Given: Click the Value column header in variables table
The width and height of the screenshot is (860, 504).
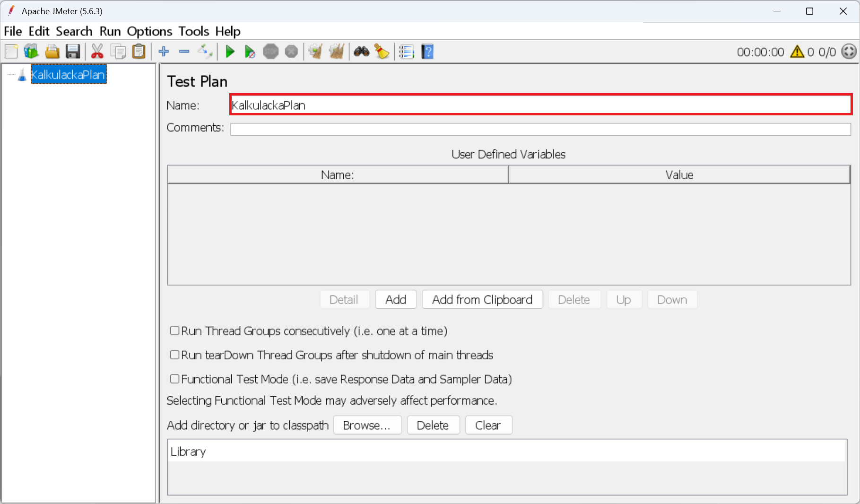Looking at the screenshot, I should point(679,175).
